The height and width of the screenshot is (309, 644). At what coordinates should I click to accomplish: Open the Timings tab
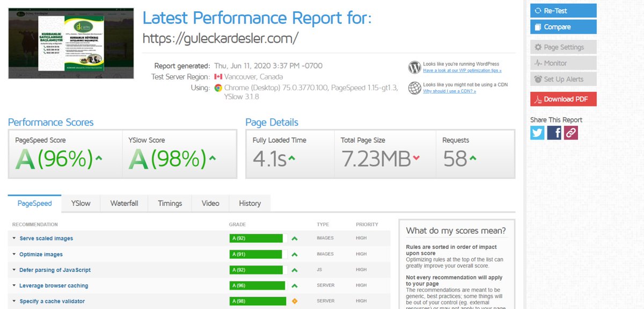coord(170,203)
